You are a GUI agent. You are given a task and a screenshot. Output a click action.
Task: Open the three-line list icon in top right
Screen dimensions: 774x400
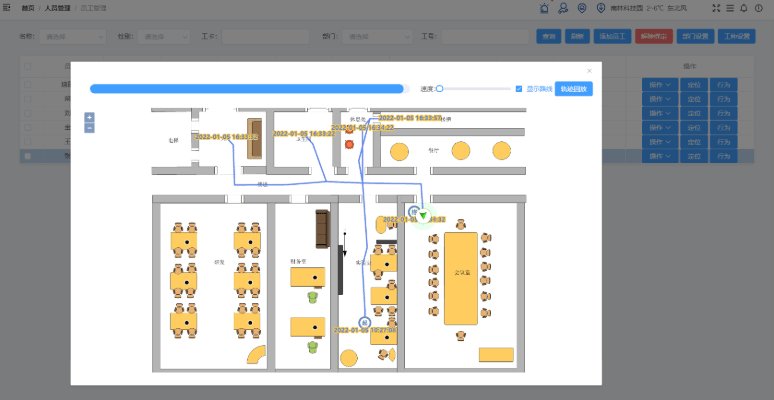pos(730,8)
